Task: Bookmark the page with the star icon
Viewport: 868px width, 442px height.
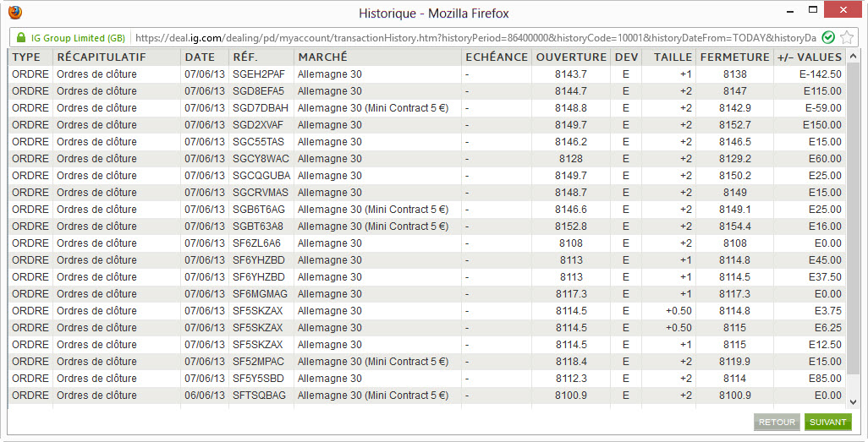Action: pyautogui.click(x=846, y=38)
